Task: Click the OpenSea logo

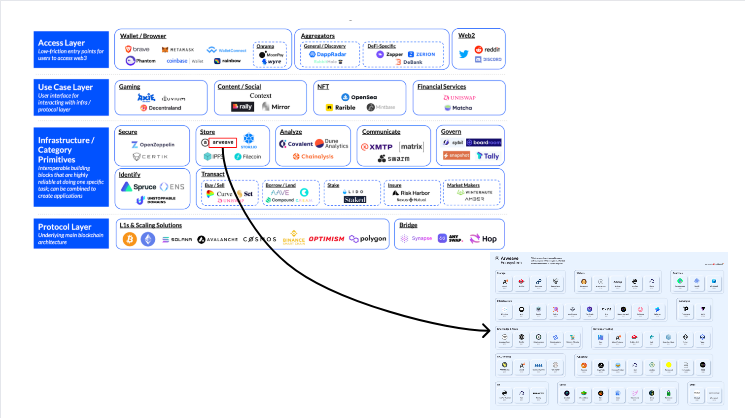Action: click(x=359, y=97)
